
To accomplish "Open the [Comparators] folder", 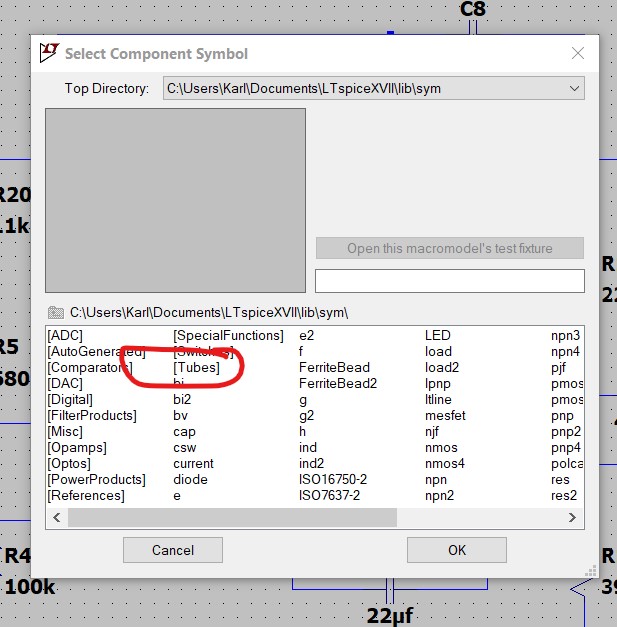I will (x=90, y=367).
